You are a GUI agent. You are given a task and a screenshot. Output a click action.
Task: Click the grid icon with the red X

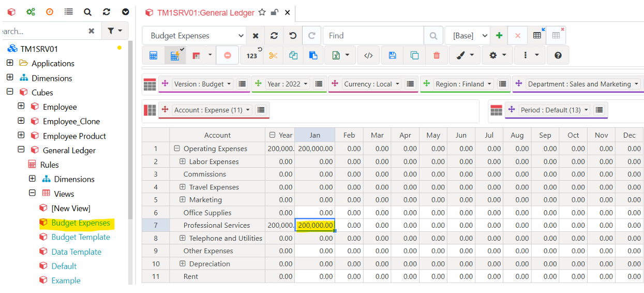pyautogui.click(x=556, y=36)
